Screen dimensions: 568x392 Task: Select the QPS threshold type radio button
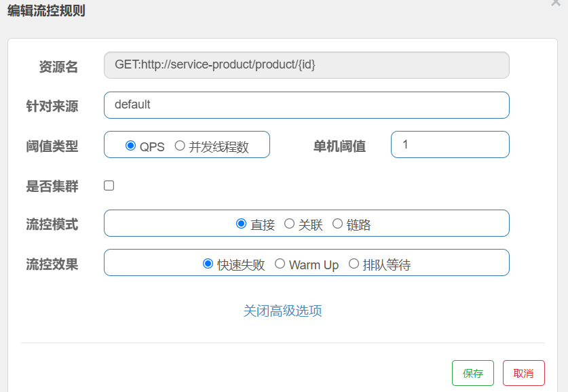(x=130, y=146)
